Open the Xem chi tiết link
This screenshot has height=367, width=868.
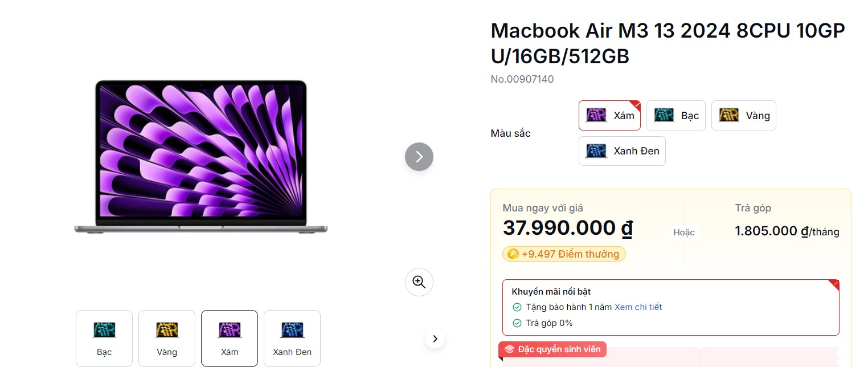(x=638, y=307)
